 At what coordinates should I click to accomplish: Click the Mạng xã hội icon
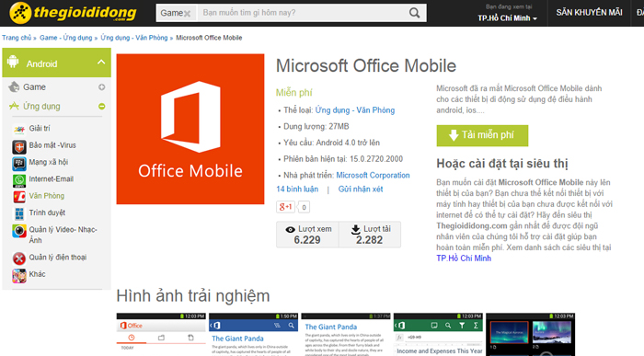pyautogui.click(x=19, y=164)
